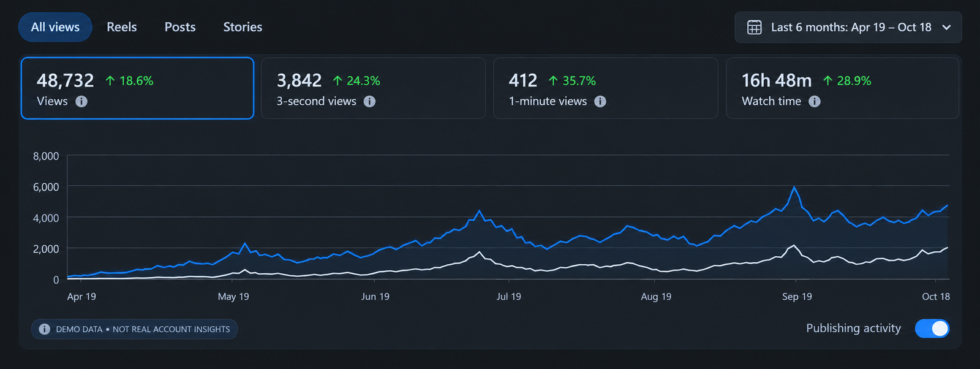Click the info icon beside 3-second views
980x369 pixels.
[x=369, y=102]
